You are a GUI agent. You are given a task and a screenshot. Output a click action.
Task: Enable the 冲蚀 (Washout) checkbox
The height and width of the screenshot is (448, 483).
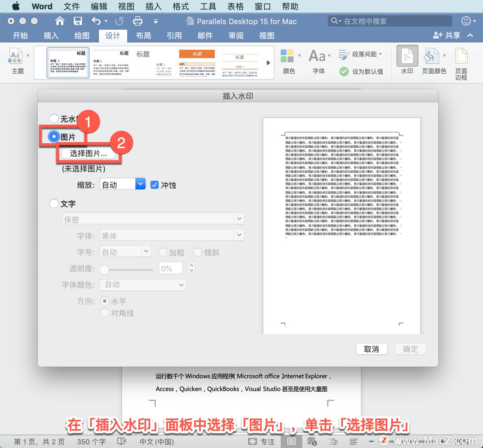click(154, 185)
